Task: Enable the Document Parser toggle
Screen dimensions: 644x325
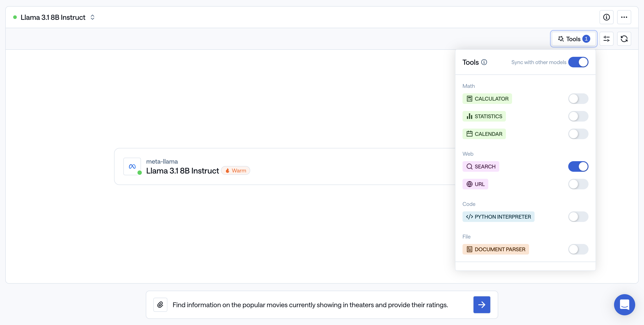Action: click(578, 249)
